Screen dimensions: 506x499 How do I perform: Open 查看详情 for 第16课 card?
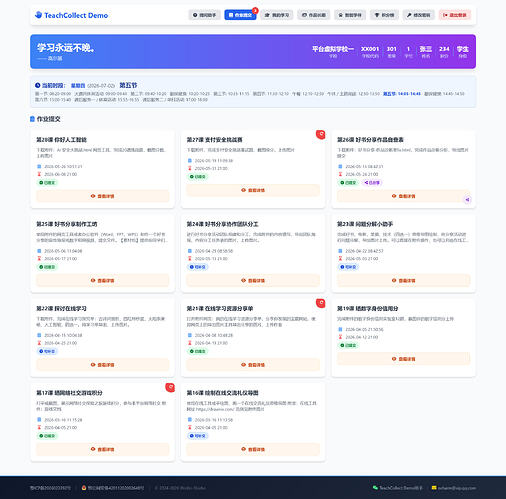pos(253,449)
